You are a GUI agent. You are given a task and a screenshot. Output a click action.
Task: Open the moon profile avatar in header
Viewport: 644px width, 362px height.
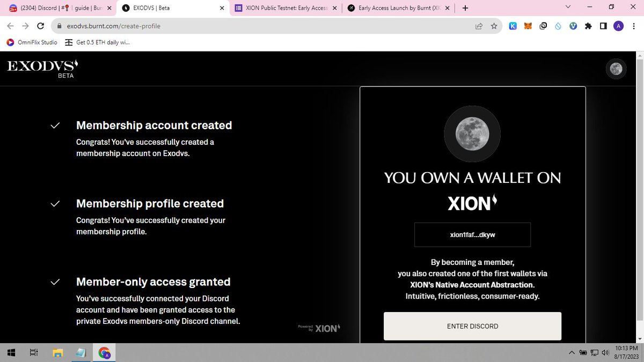(616, 69)
